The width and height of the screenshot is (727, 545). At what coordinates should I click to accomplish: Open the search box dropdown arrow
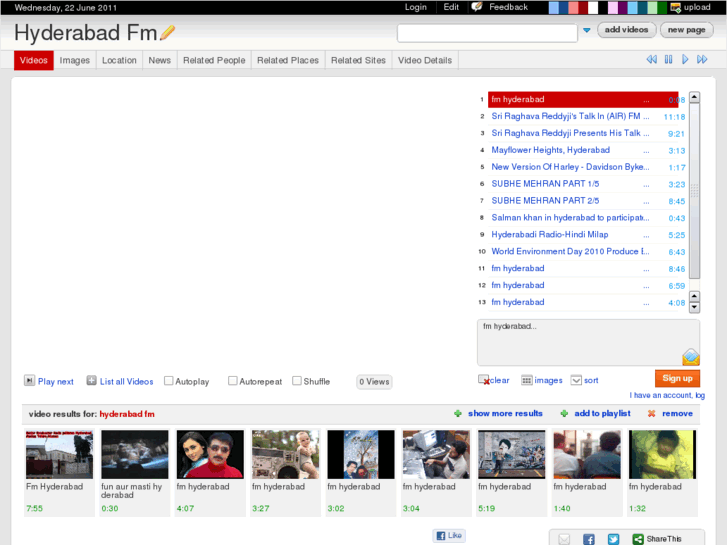pyautogui.click(x=587, y=30)
